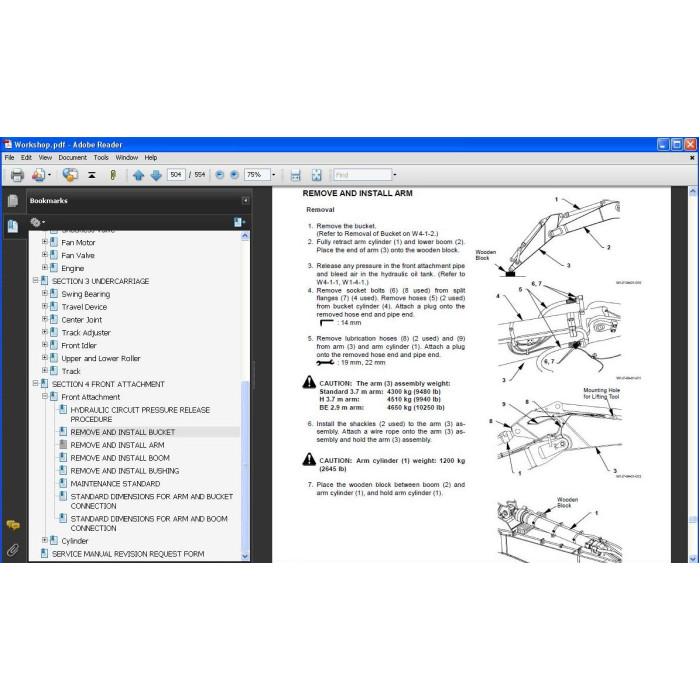Click the zoom percentage field

point(257,175)
